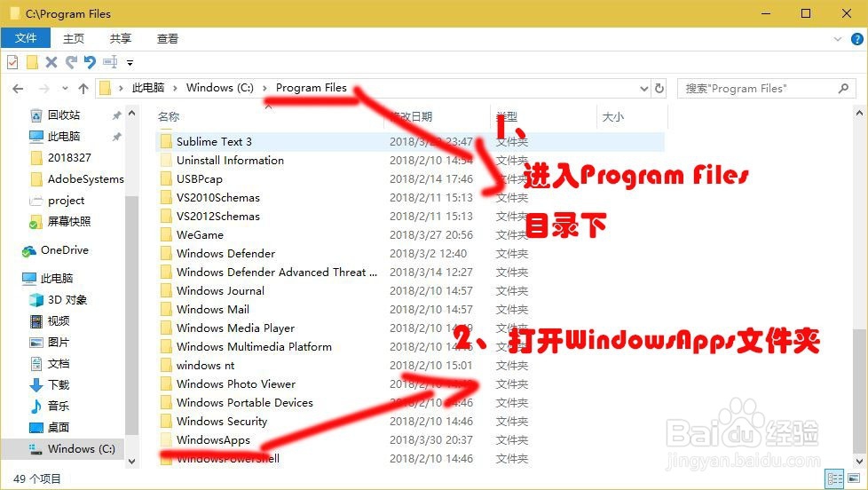The width and height of the screenshot is (868, 490).
Task: Sort by the 大小 column header
Action: point(612,117)
